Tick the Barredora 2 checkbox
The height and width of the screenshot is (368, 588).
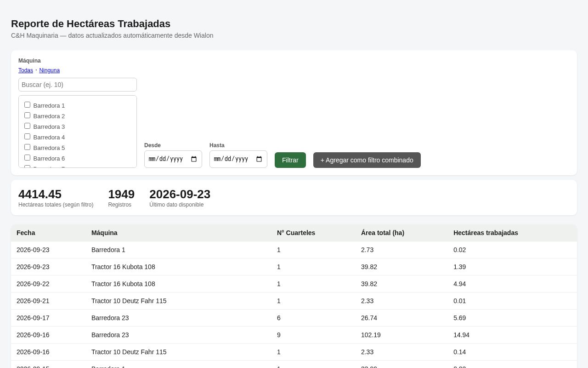pyautogui.click(x=27, y=115)
